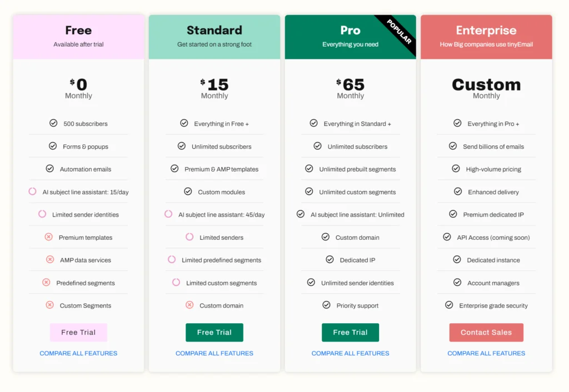The height and width of the screenshot is (392, 569).
Task: Select the Standard plan header
Action: [x=214, y=37]
